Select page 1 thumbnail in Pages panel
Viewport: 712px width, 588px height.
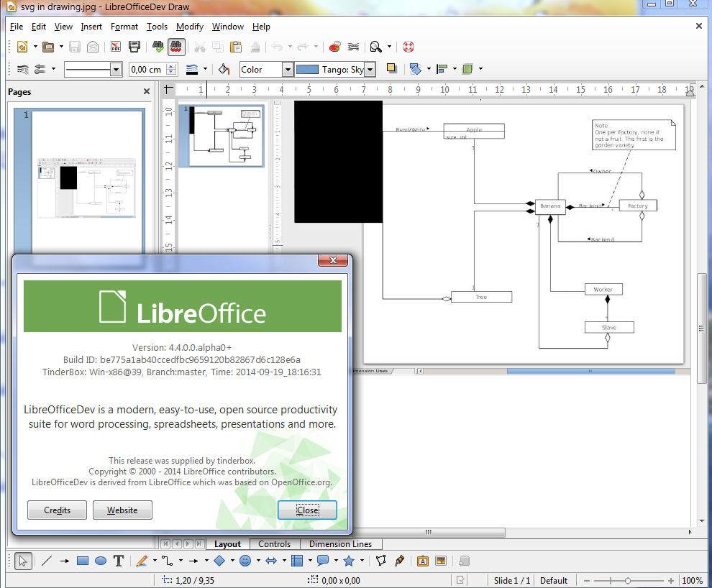coord(86,180)
